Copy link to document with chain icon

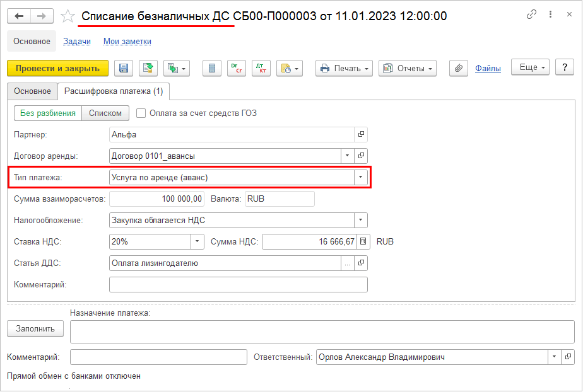[531, 14]
